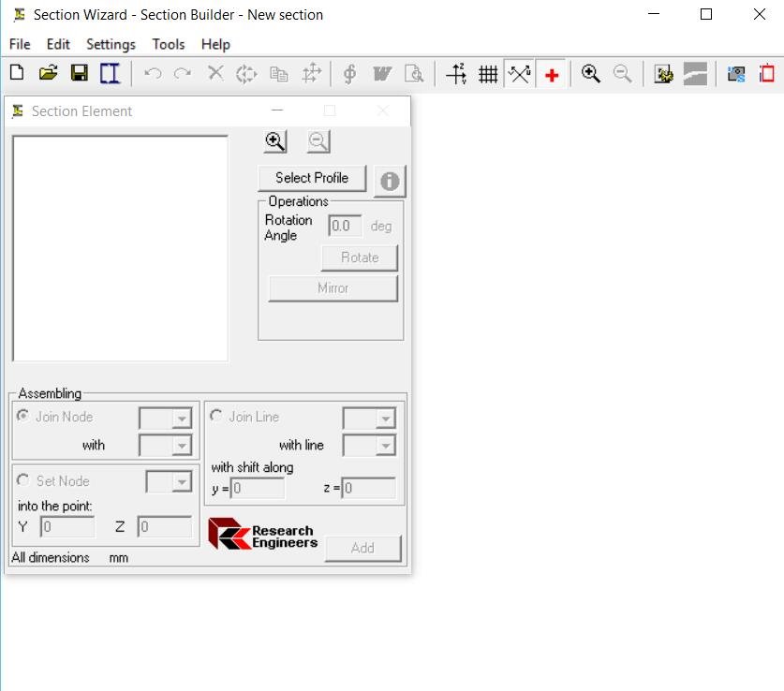Expand the Join Node dropdown
The height and width of the screenshot is (691, 784).
click(182, 418)
